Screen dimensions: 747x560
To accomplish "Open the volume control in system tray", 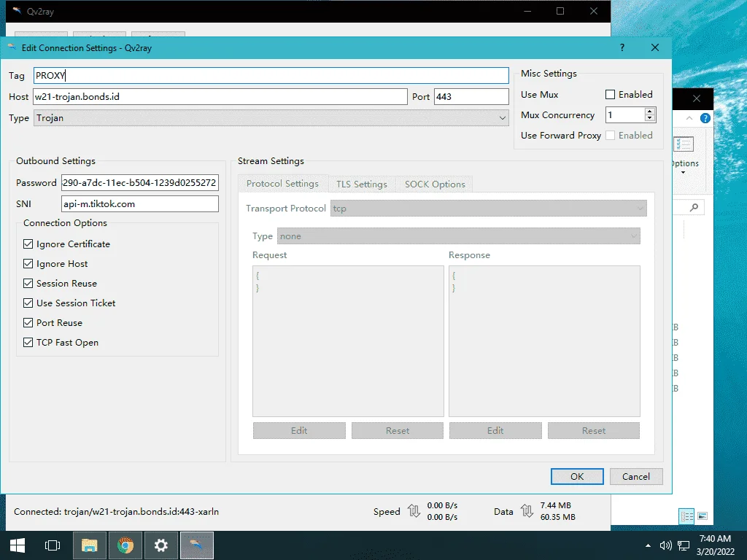I will [x=665, y=545].
